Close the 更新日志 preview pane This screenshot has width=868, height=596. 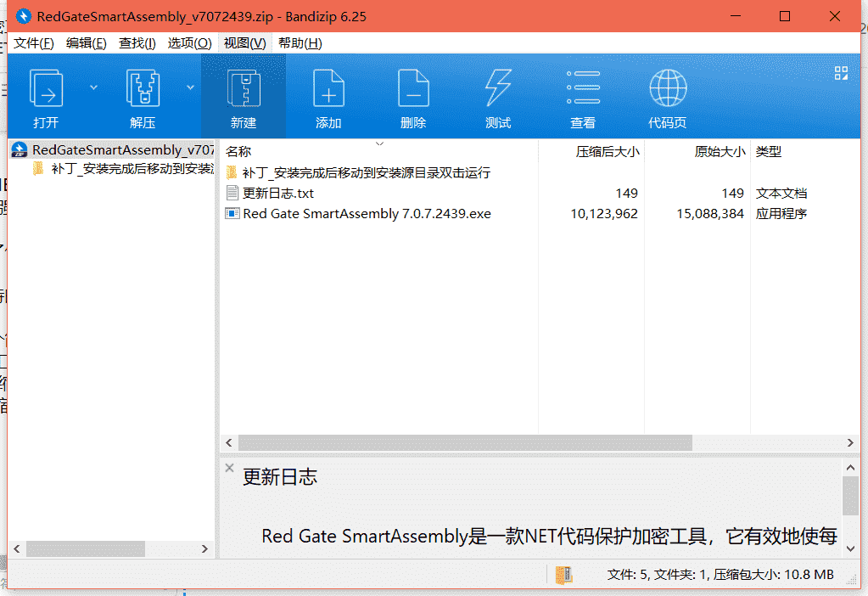pos(229,468)
